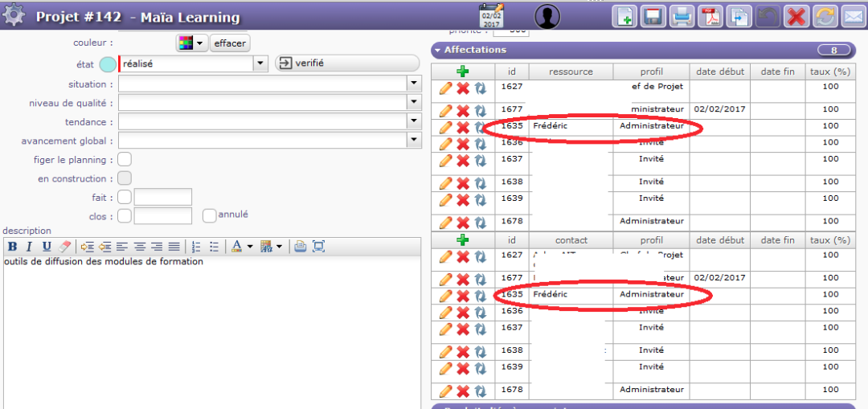Insert a bullet list in description

[215, 247]
